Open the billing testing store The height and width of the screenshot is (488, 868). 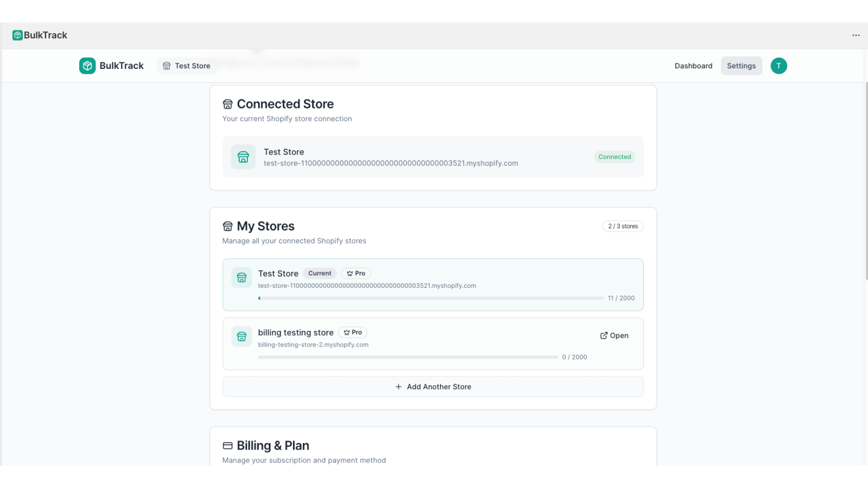click(x=614, y=335)
